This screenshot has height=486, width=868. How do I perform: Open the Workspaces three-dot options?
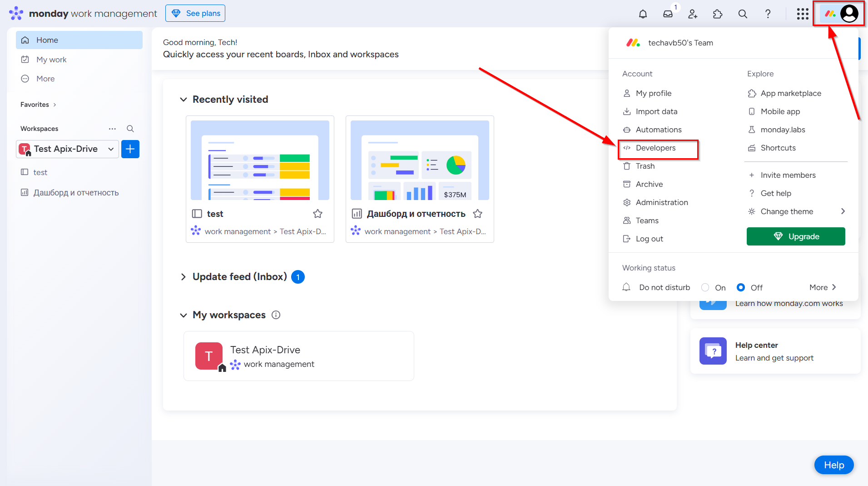[x=112, y=129]
